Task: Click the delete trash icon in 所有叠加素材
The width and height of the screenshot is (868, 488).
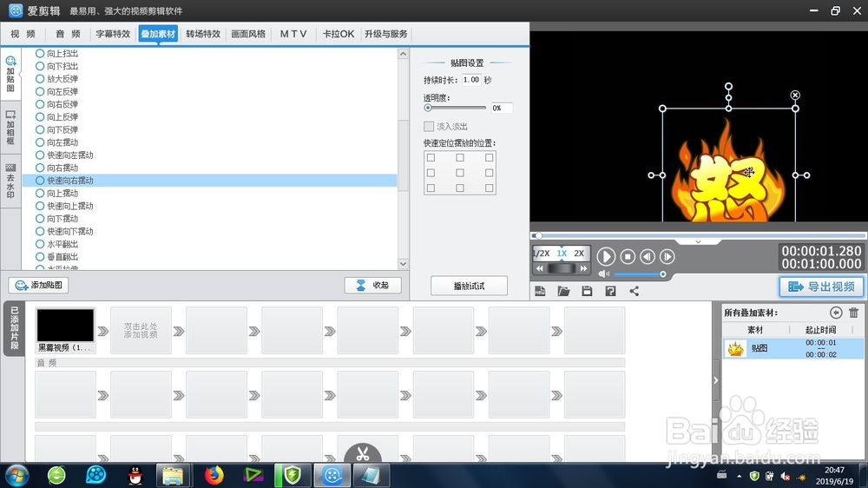Action: pos(853,313)
